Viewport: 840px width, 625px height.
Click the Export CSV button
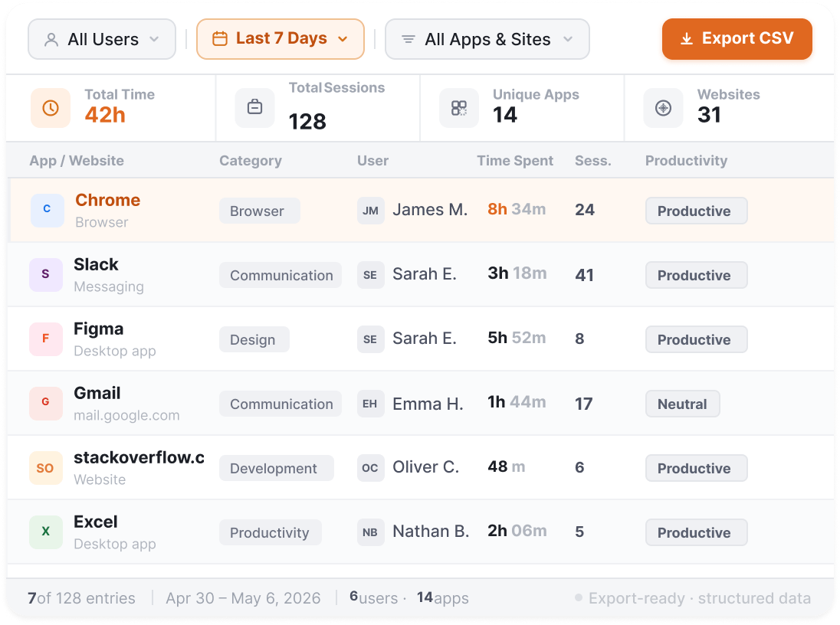tap(737, 38)
